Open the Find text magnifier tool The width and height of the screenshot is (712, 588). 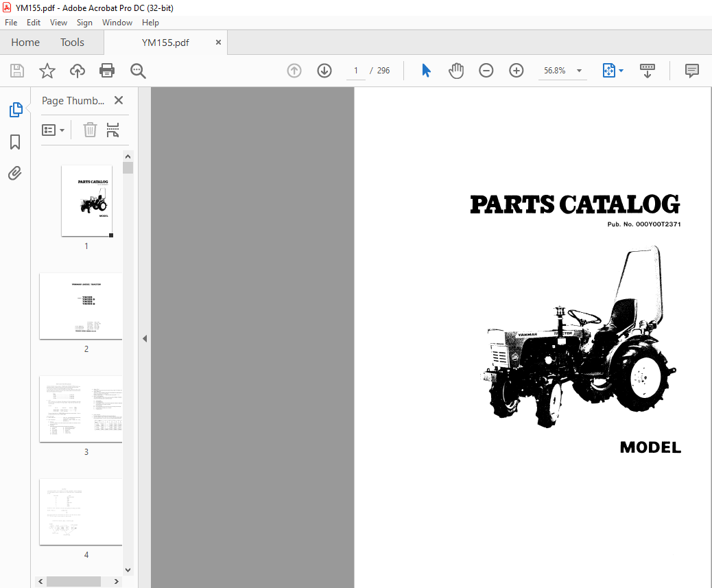pyautogui.click(x=138, y=71)
